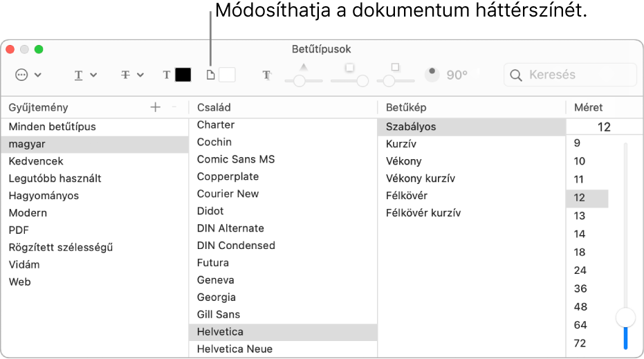
Task: Choose the Didot font family
Action: [283, 211]
